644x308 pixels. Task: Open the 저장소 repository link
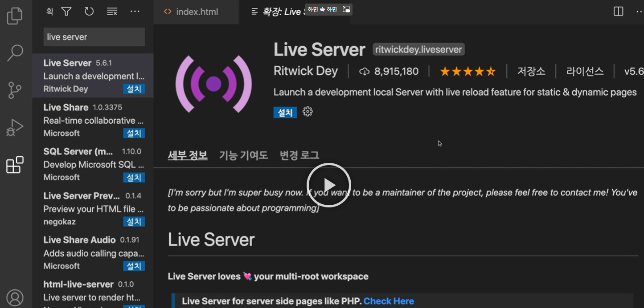coord(531,71)
